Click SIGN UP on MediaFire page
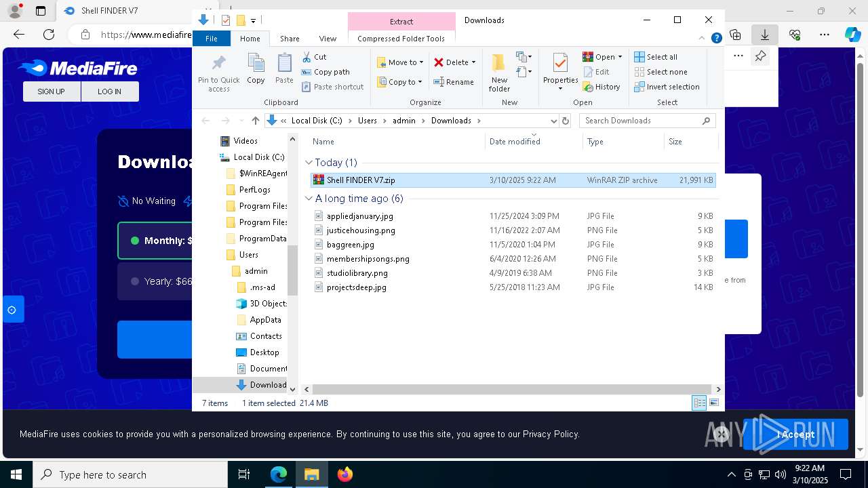The width and height of the screenshot is (868, 488). [x=52, y=91]
